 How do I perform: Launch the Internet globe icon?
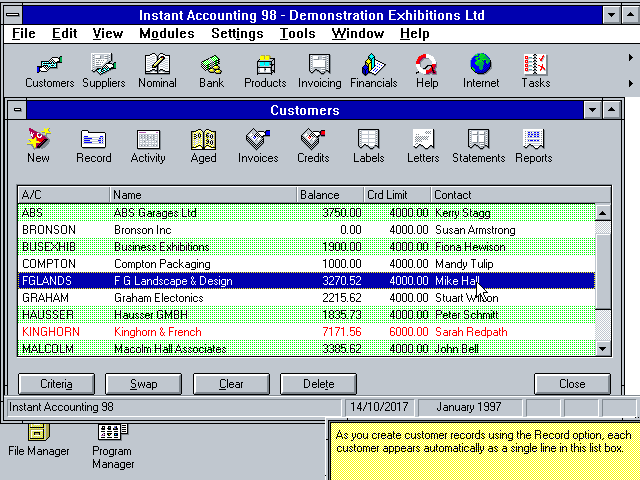click(x=481, y=71)
